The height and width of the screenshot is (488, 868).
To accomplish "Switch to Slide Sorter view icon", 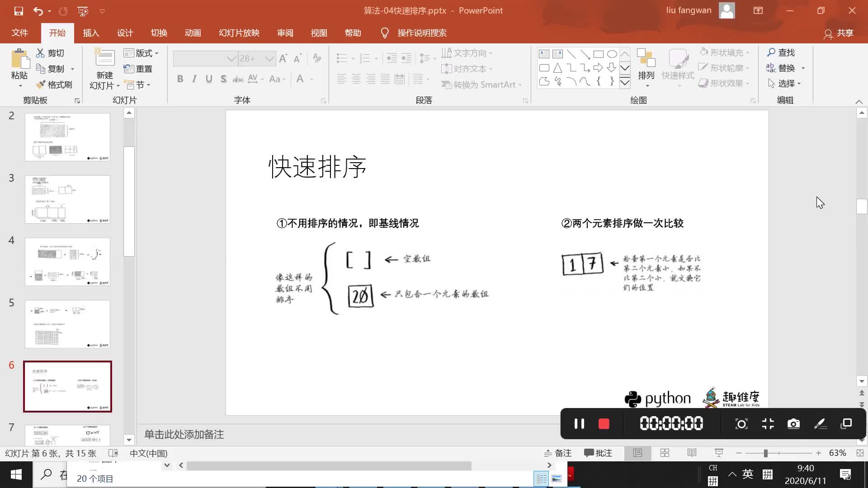I will 665,453.
